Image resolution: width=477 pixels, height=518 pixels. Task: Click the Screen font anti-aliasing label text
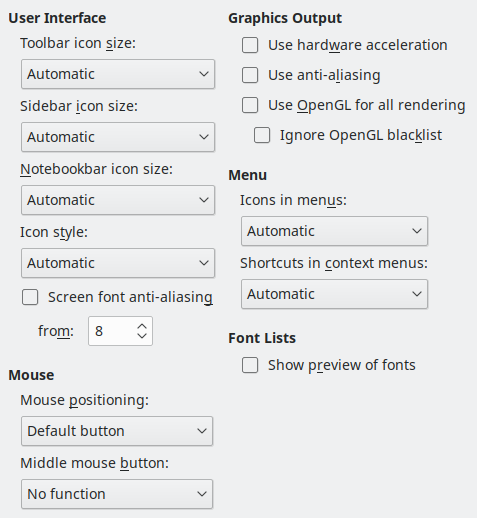[130, 297]
